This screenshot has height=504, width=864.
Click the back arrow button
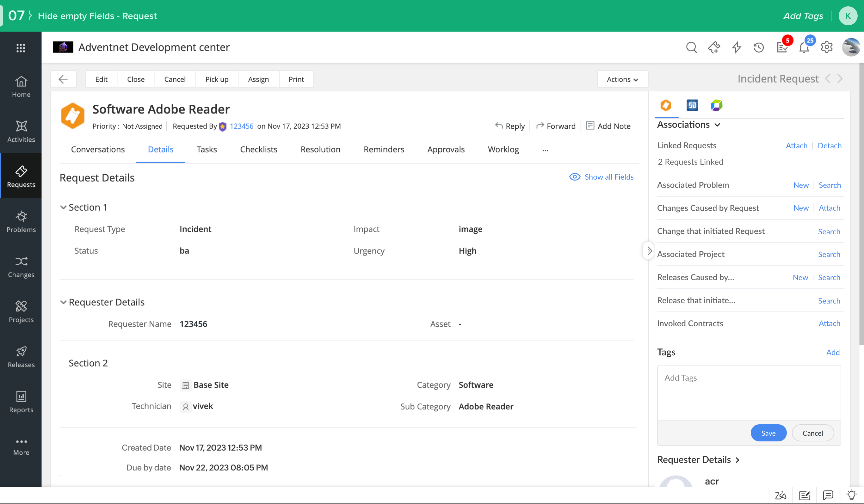coord(63,79)
